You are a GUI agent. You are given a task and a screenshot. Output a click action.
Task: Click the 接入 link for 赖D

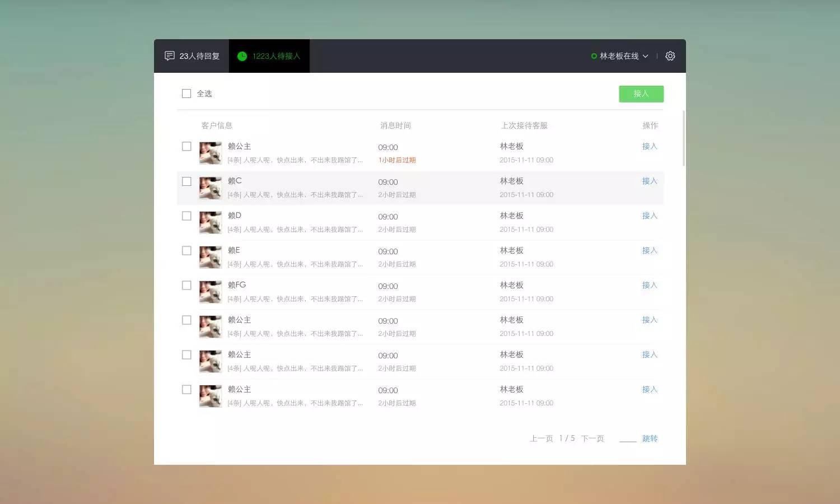[x=650, y=216]
